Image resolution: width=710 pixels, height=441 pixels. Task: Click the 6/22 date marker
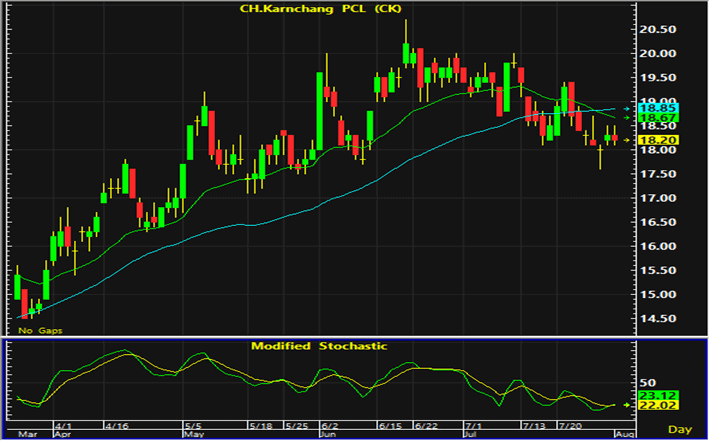pos(426,426)
